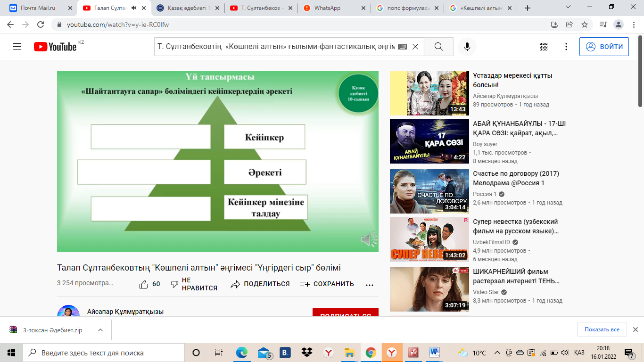
Task: Switch to the Т. Сұлтанбеков tab
Action: [261, 8]
